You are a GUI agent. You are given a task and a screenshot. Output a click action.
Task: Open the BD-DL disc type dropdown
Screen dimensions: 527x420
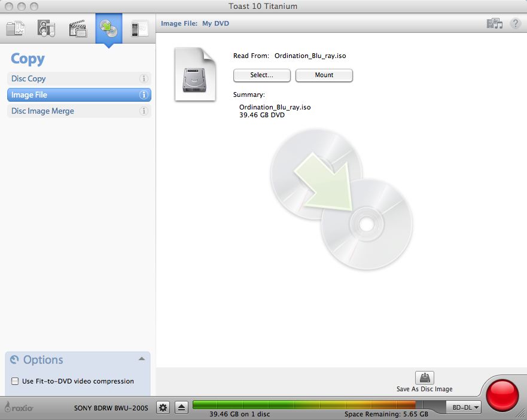(464, 407)
